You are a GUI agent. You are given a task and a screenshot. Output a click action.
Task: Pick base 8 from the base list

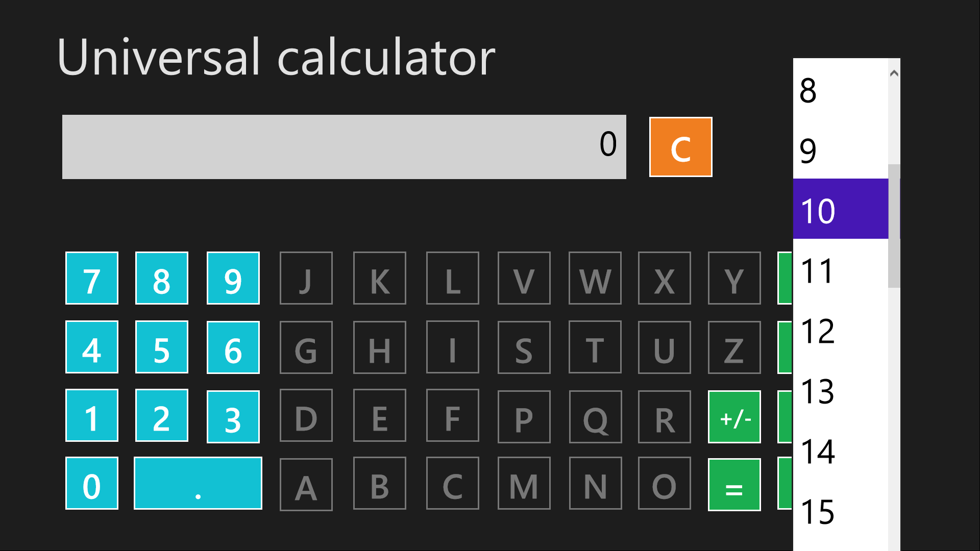click(x=840, y=91)
